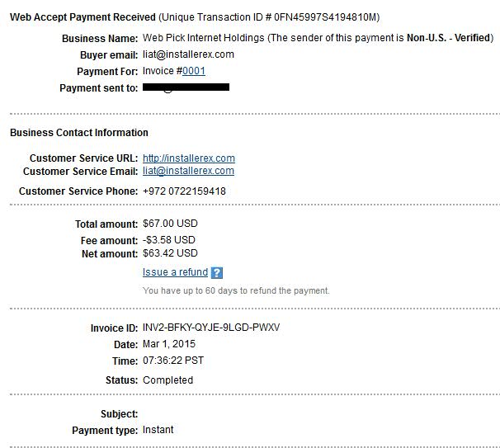
Task: Click the customer service phone number
Action: [x=184, y=191]
